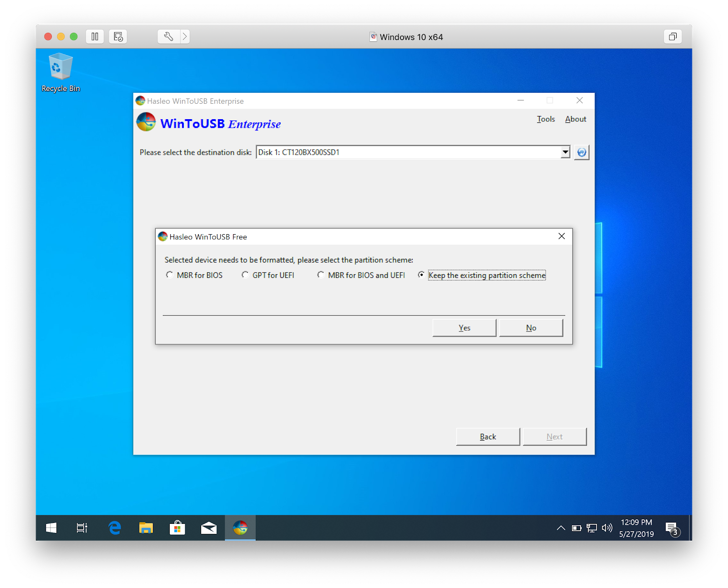728x588 pixels.
Task: Open the Recycle Bin desktop icon
Action: (x=61, y=73)
